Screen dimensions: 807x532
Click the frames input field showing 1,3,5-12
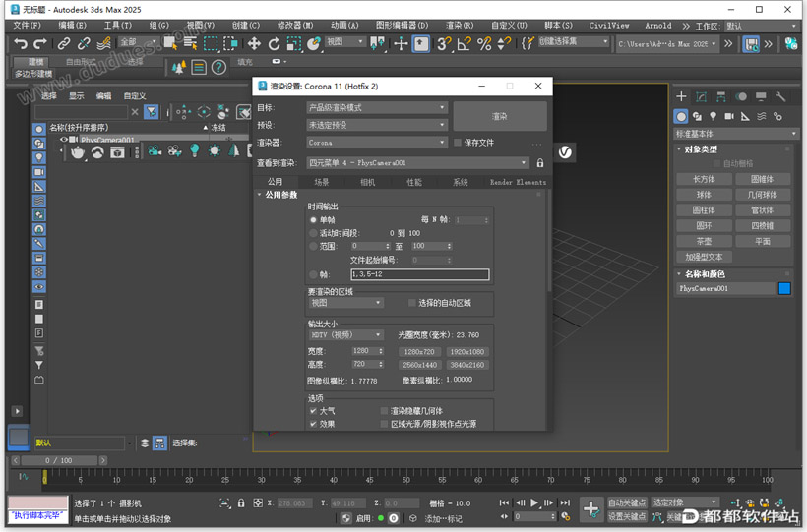(x=420, y=274)
